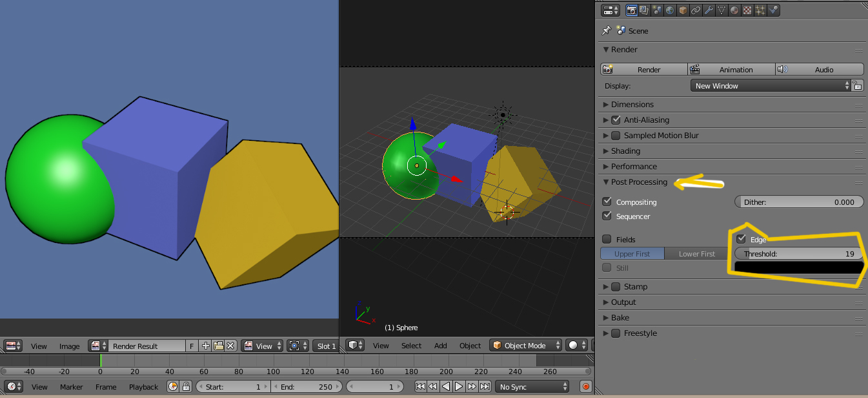Open the Image menu in image editor
This screenshot has height=398, width=868.
(70, 346)
